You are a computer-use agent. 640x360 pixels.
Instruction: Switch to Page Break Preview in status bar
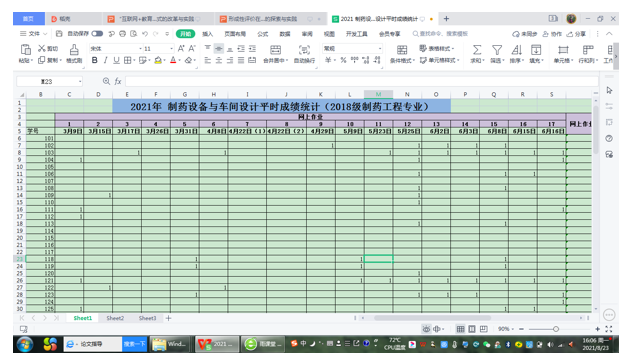tap(484, 329)
